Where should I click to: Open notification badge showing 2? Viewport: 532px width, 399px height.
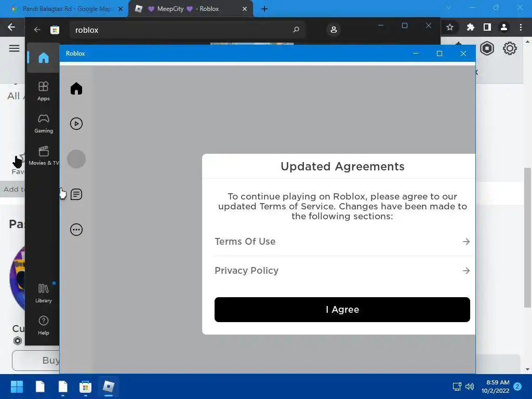(517, 387)
